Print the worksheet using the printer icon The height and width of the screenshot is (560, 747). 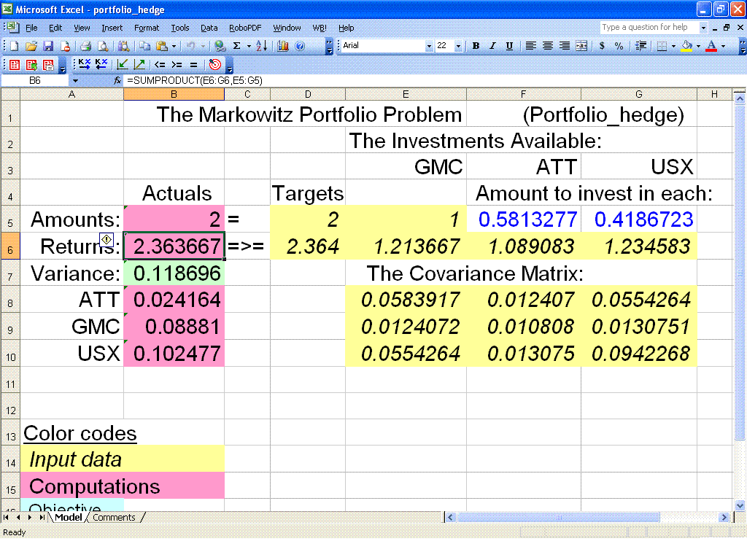(86, 46)
